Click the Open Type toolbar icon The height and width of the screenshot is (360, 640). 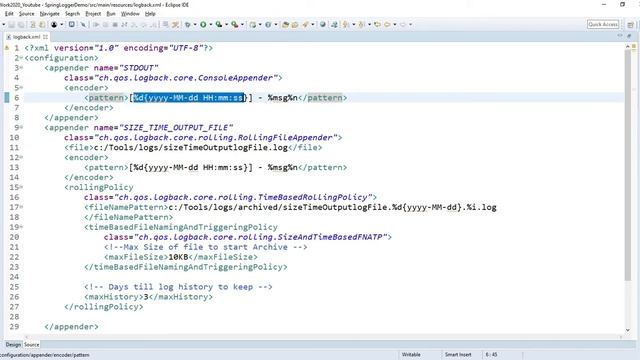tap(285, 24)
